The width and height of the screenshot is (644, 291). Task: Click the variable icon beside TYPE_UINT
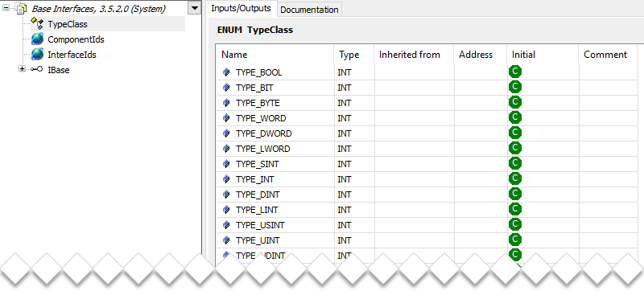tap(226, 240)
